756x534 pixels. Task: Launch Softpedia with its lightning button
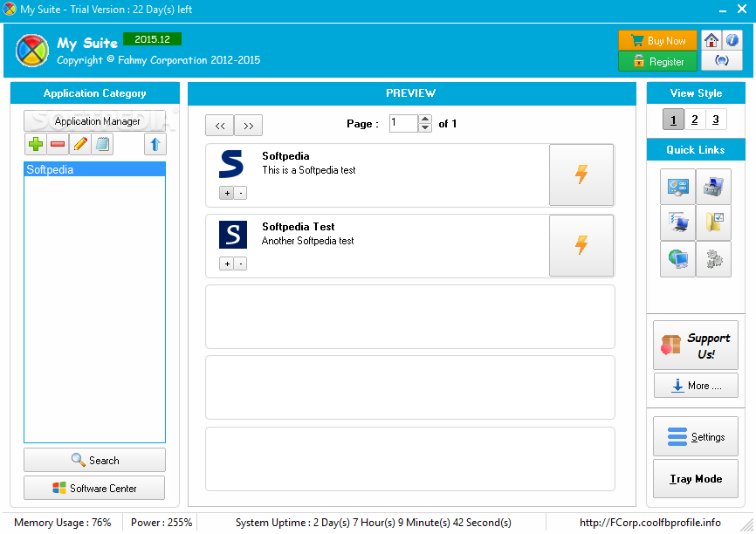581,175
